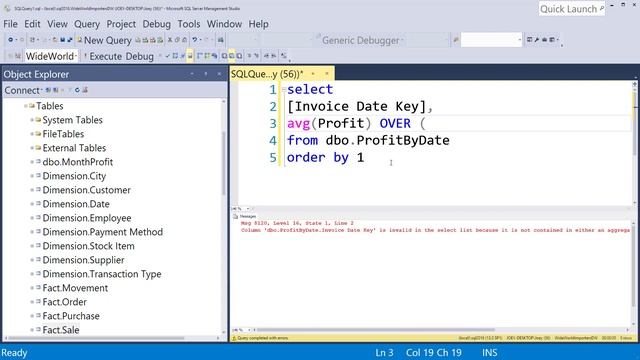Click the Undo toolbar icon
640x360 pixels.
pyautogui.click(x=195, y=40)
